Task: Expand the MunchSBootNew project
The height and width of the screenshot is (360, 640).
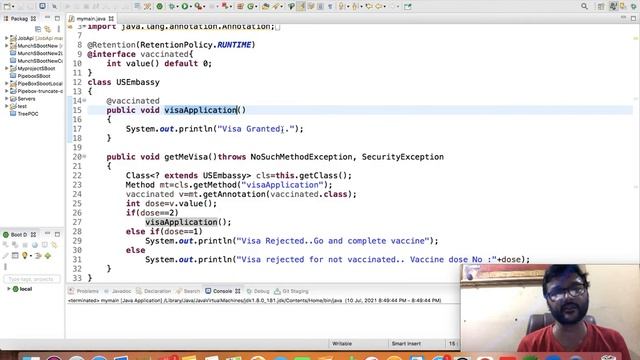Action: click(x=7, y=46)
